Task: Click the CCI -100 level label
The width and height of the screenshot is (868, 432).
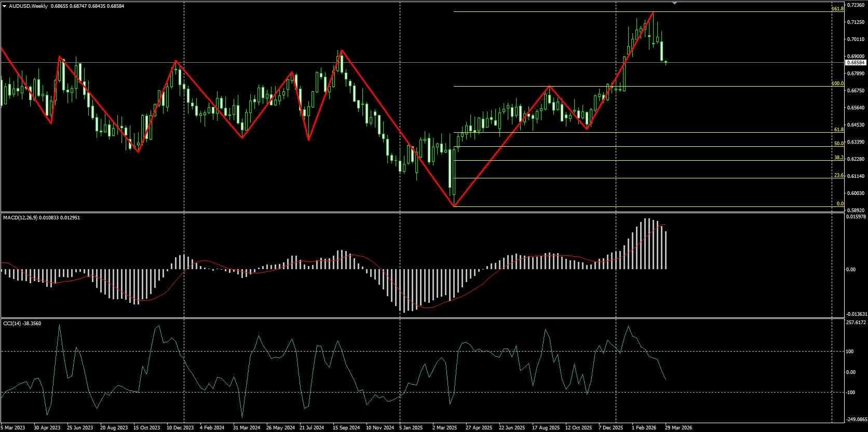Action: pos(850,393)
